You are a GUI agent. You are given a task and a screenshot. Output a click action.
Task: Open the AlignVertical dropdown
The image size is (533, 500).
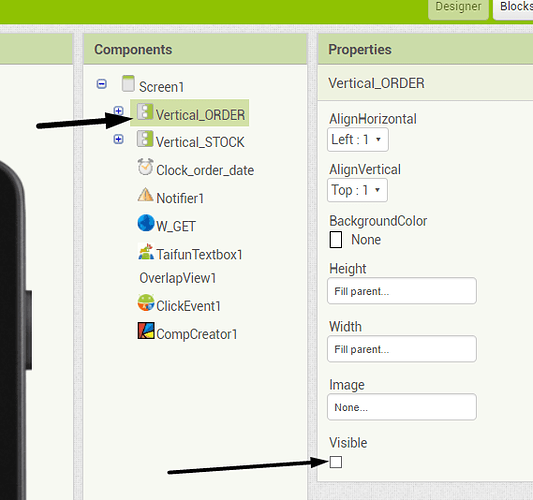(x=357, y=190)
